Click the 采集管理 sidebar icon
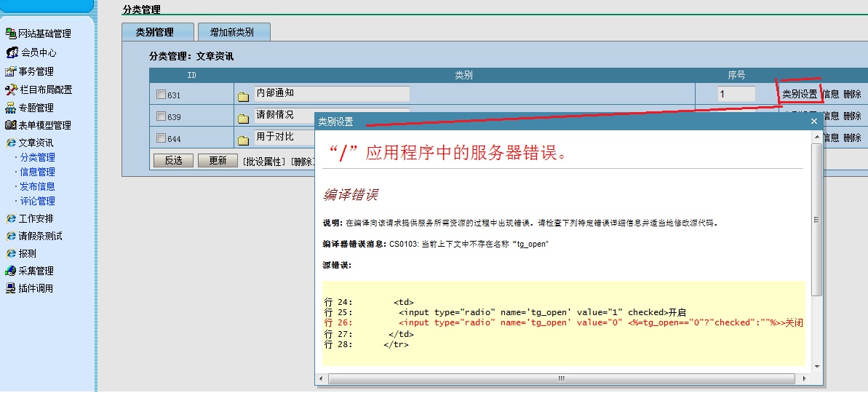Screen dimensions: 868x393 point(11,271)
